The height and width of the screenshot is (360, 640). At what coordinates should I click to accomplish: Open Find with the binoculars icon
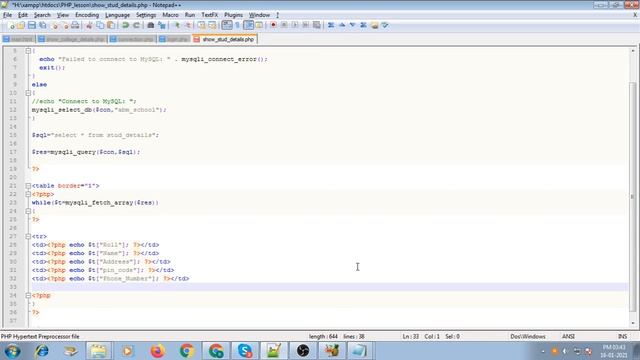click(151, 25)
